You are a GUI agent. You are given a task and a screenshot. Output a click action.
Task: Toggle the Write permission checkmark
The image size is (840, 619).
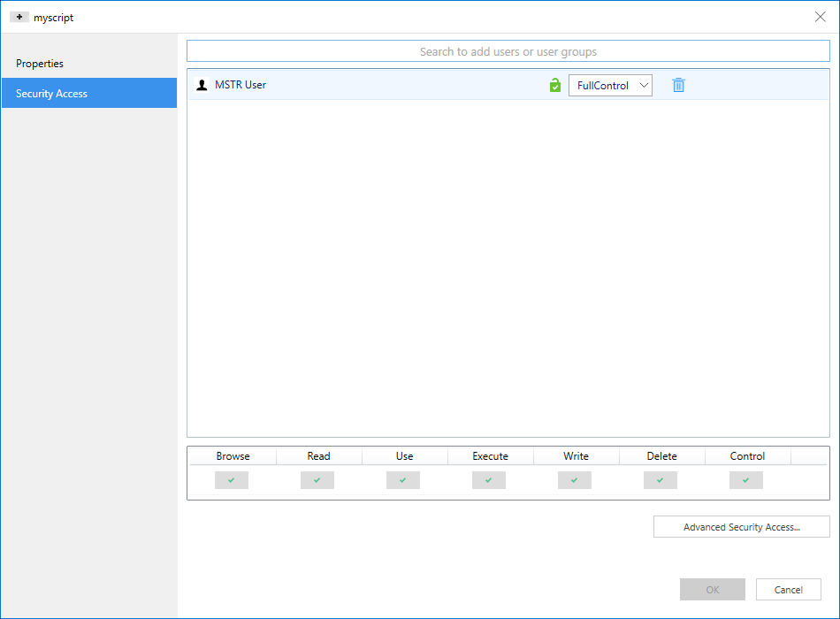[x=575, y=480]
